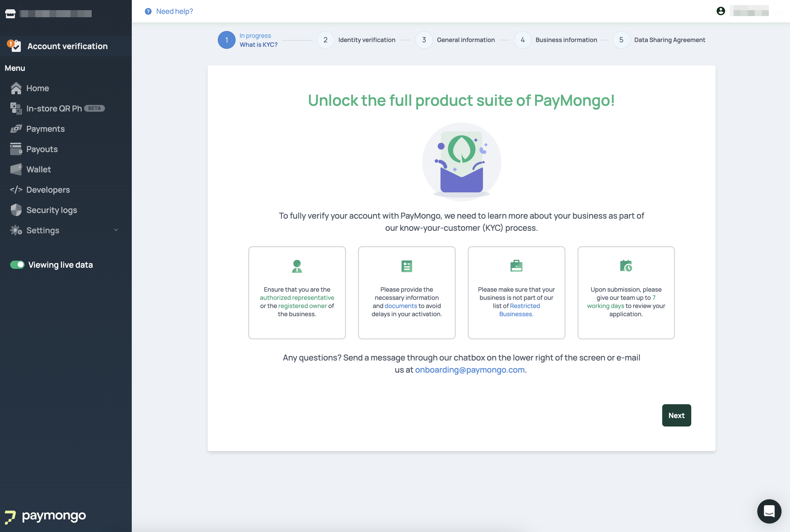Click the Payouts card icon
This screenshot has height=532, width=790.
point(16,149)
